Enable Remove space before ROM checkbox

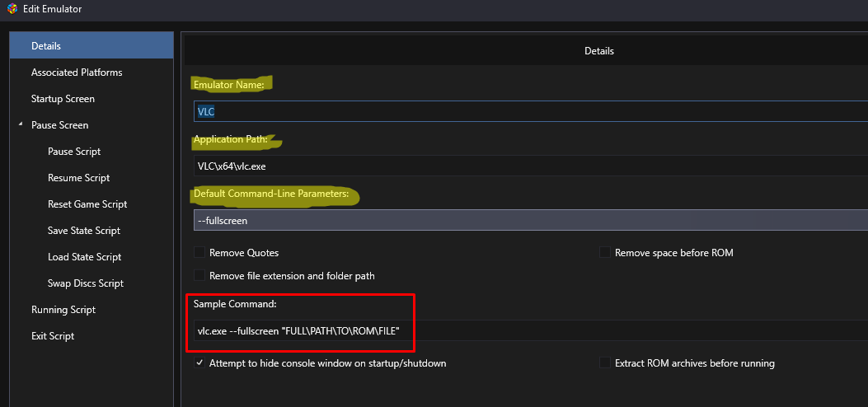click(x=605, y=253)
